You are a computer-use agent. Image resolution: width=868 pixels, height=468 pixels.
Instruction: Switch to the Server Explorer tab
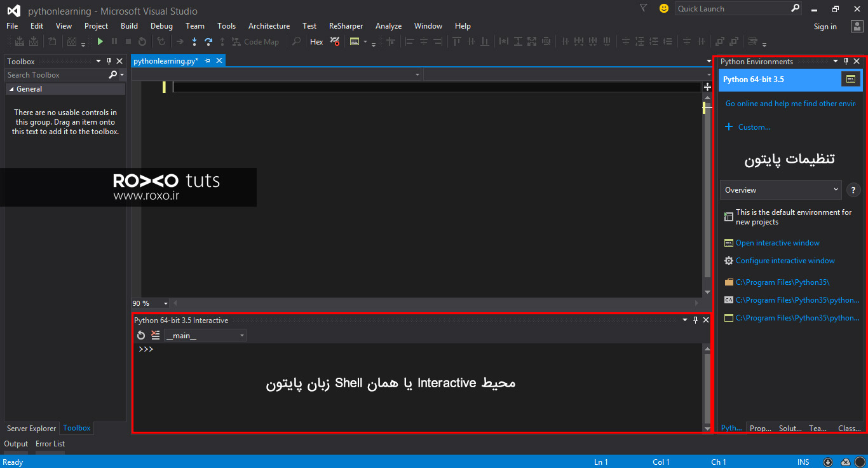click(32, 429)
